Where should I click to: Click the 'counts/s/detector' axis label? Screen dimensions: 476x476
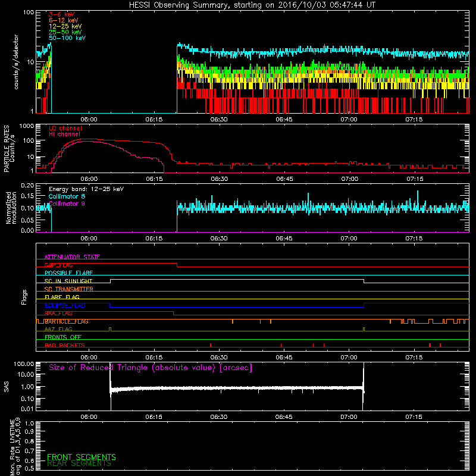[16, 62]
